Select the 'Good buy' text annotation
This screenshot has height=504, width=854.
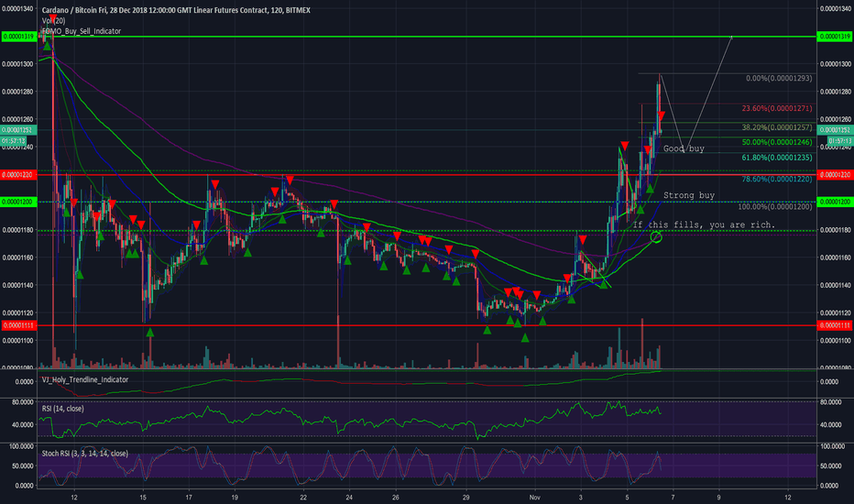pos(684,148)
